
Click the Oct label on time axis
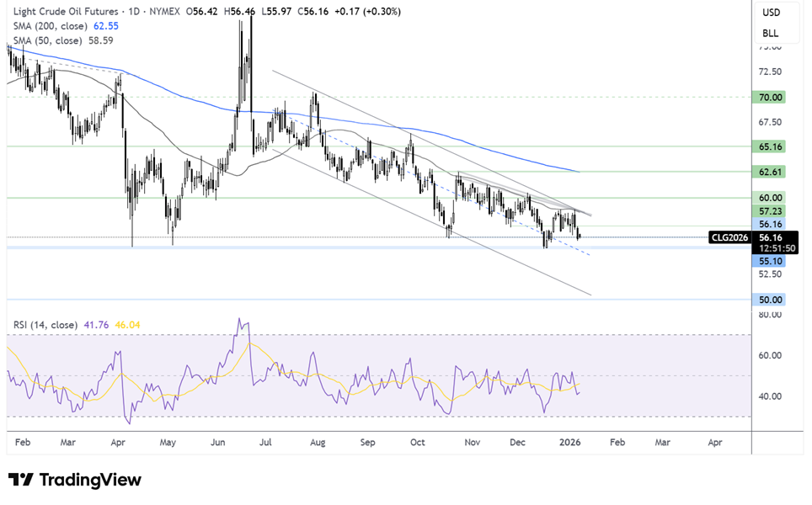[417, 440]
